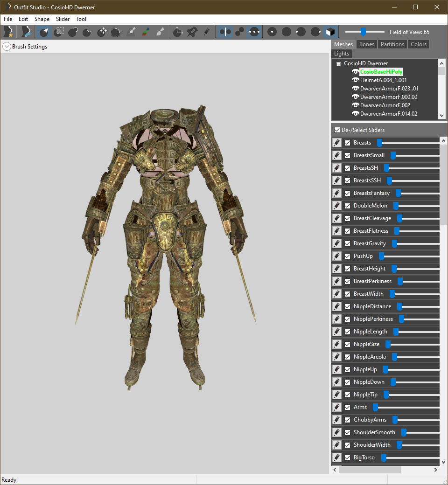Image resolution: width=448 pixels, height=485 pixels.
Task: Click the BreastWidth slider label
Action: coord(368,294)
